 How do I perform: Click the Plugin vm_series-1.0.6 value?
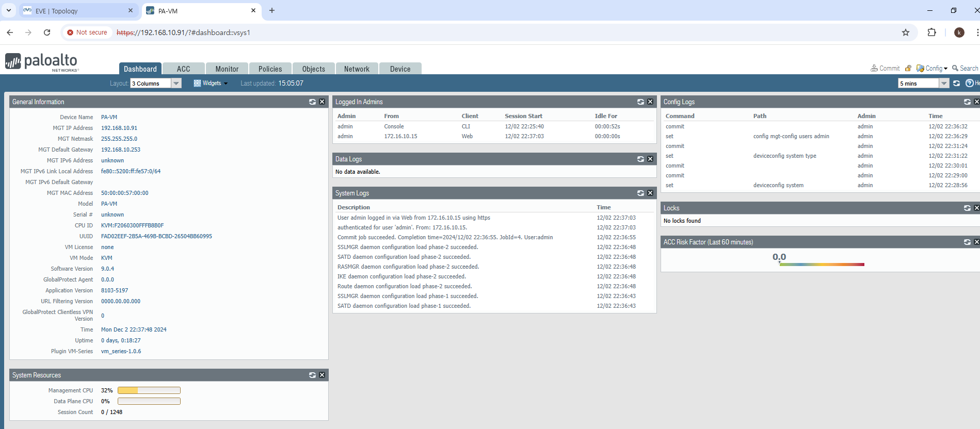(121, 351)
